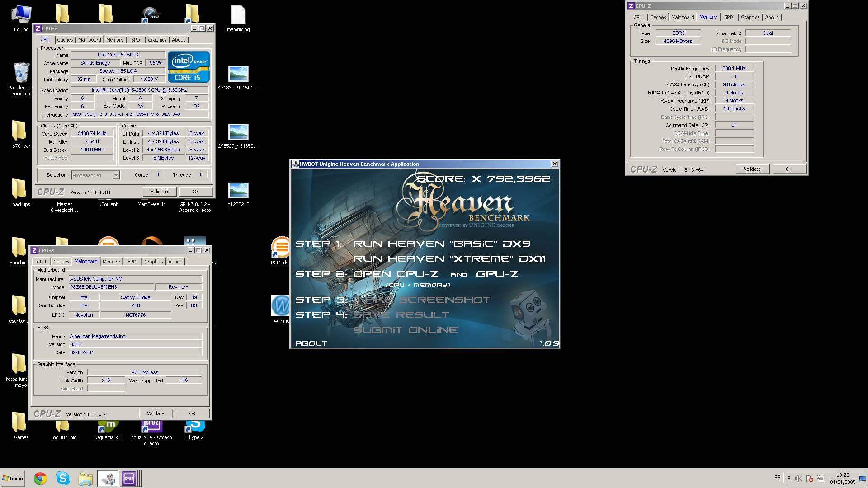The width and height of the screenshot is (868, 488).
Task: Open the 670near folder icon
Action: click(21, 134)
